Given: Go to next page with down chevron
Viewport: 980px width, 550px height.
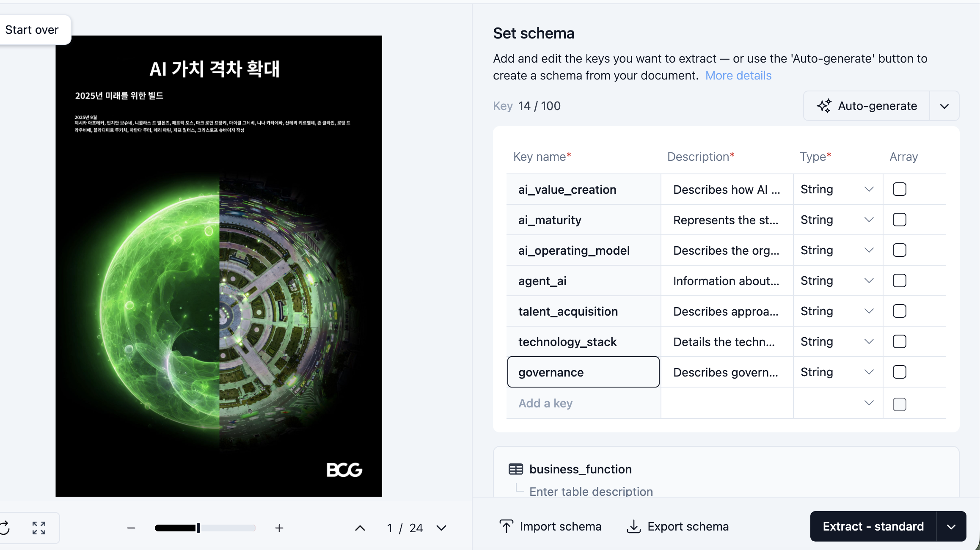Looking at the screenshot, I should (x=441, y=528).
